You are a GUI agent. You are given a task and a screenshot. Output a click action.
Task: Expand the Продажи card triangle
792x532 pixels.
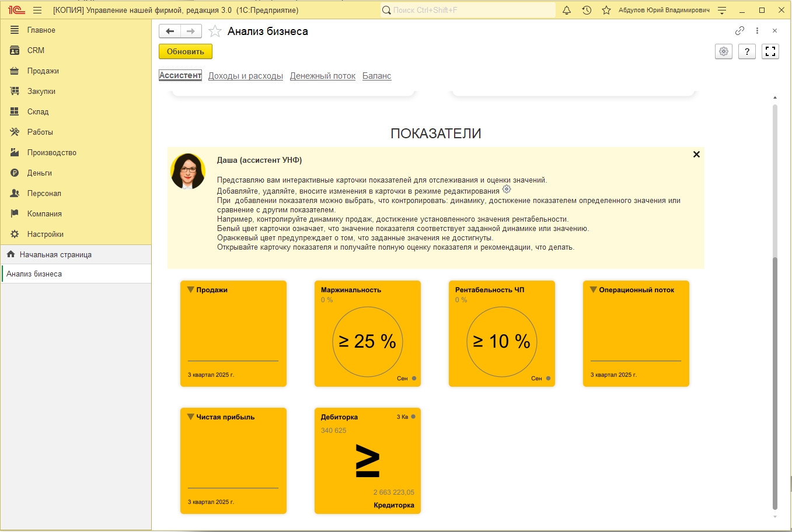click(190, 290)
